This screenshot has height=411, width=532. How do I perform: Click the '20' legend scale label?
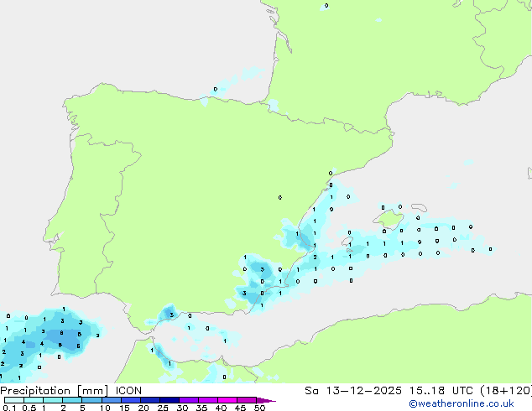point(143,408)
